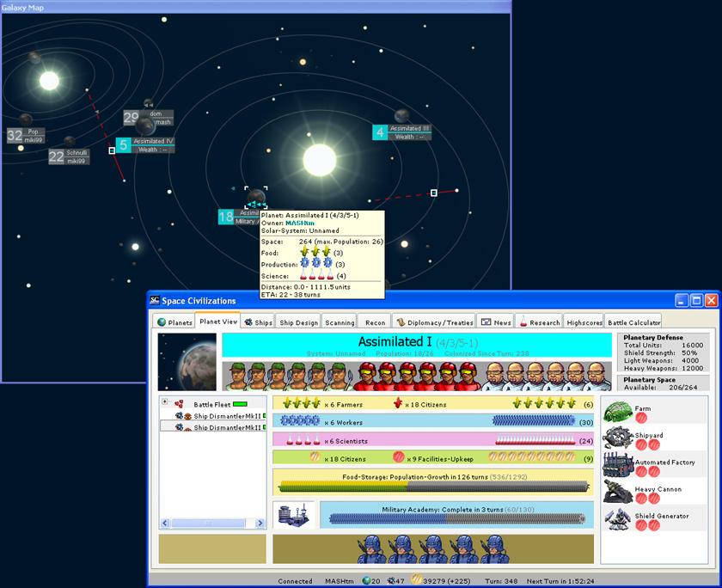Click the Scientists row flask icons
This screenshot has height=588, width=722.
pos(303,439)
